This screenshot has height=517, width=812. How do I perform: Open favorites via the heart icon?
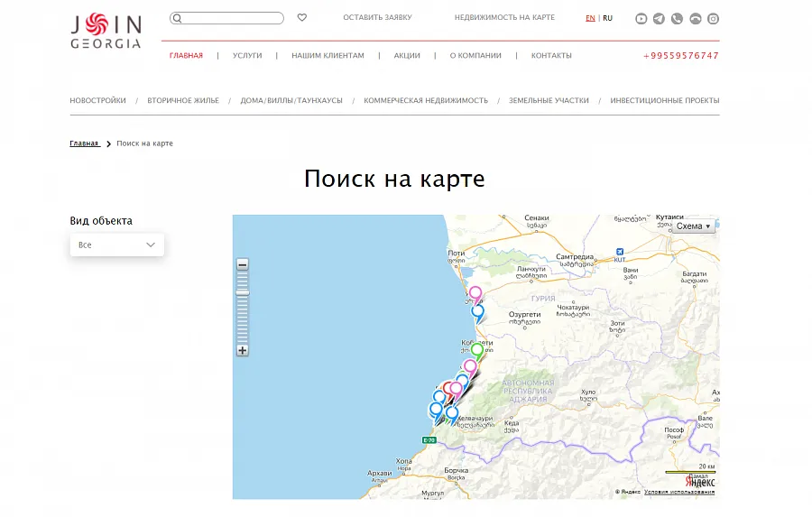[x=302, y=18]
